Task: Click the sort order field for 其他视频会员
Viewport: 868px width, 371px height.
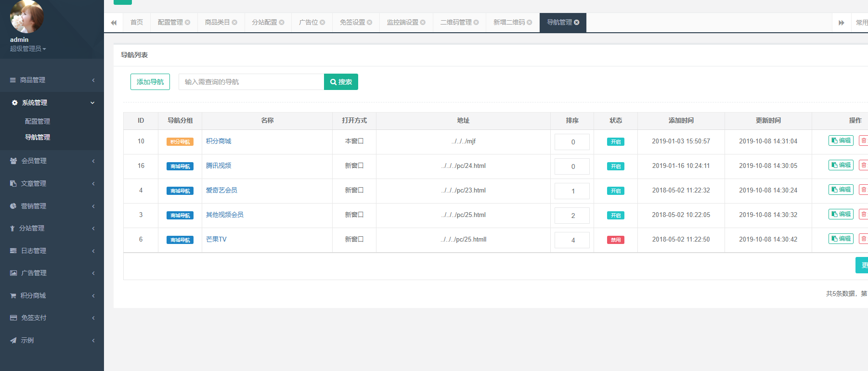Action: point(572,216)
